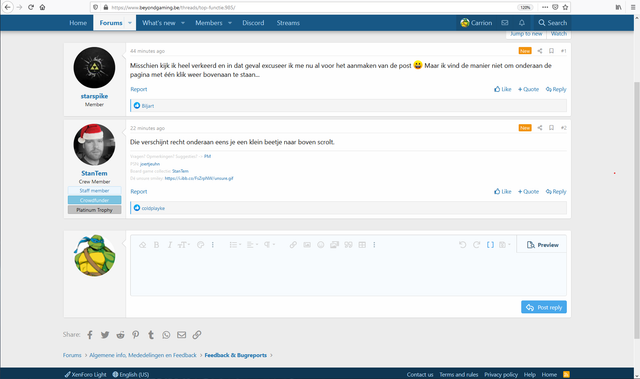This screenshot has height=379, width=640.
Task: Open more insert options menu
Action: pos(374,245)
